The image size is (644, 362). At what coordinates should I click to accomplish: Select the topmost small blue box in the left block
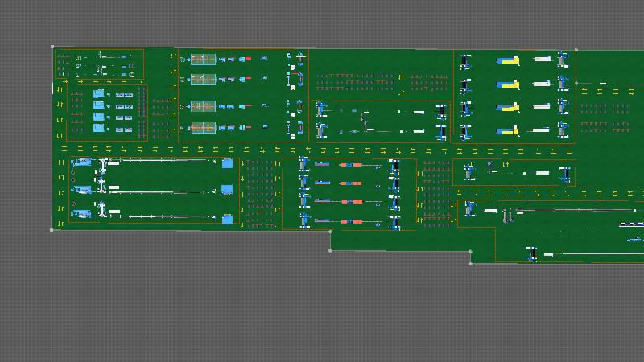(99, 94)
